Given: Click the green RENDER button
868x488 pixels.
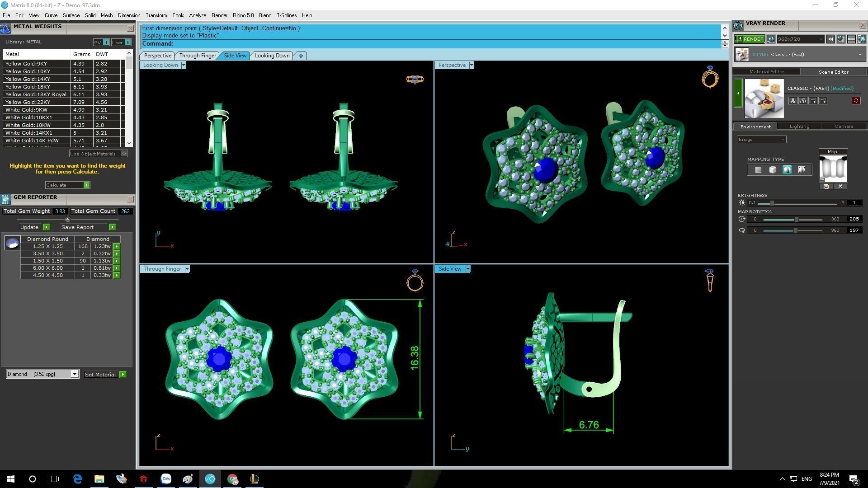Looking at the screenshot, I should (x=749, y=39).
